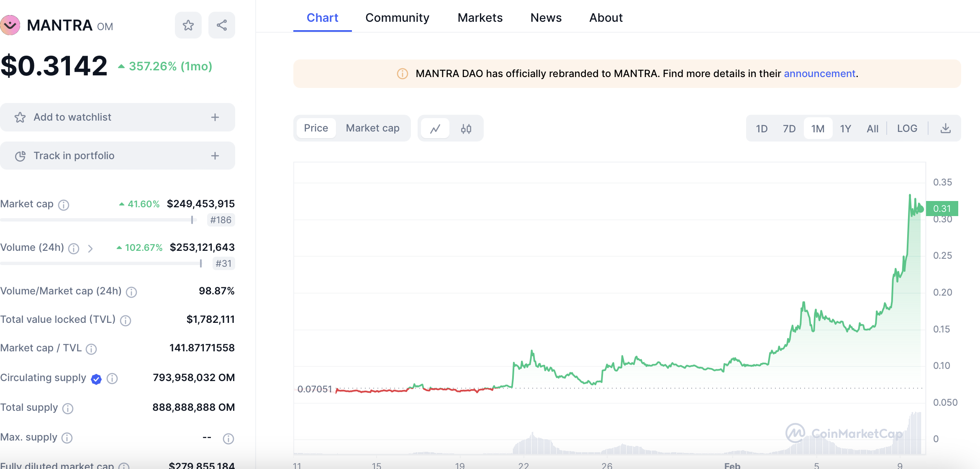Select the Price chart toggle
Image resolution: width=980 pixels, height=469 pixels.
pyautogui.click(x=316, y=128)
